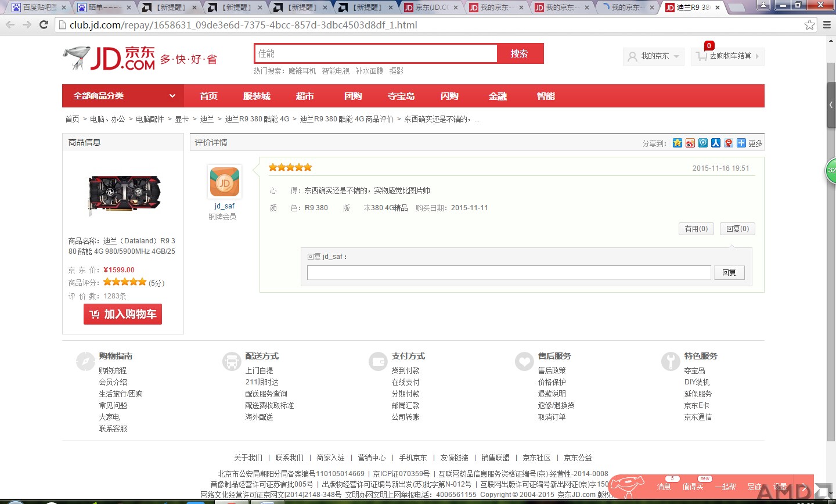Submit reply with 回复 button

coord(729,272)
